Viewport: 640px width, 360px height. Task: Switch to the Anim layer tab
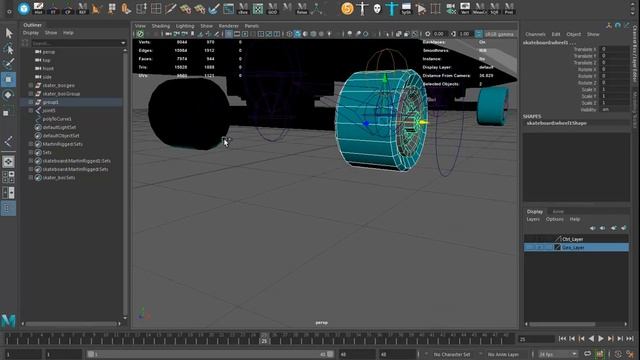pos(558,211)
